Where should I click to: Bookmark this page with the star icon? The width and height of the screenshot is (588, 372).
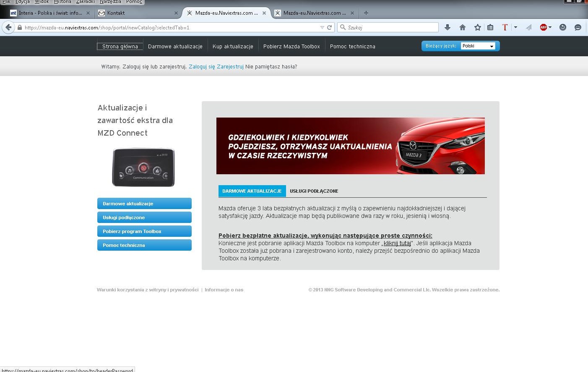pos(477,27)
